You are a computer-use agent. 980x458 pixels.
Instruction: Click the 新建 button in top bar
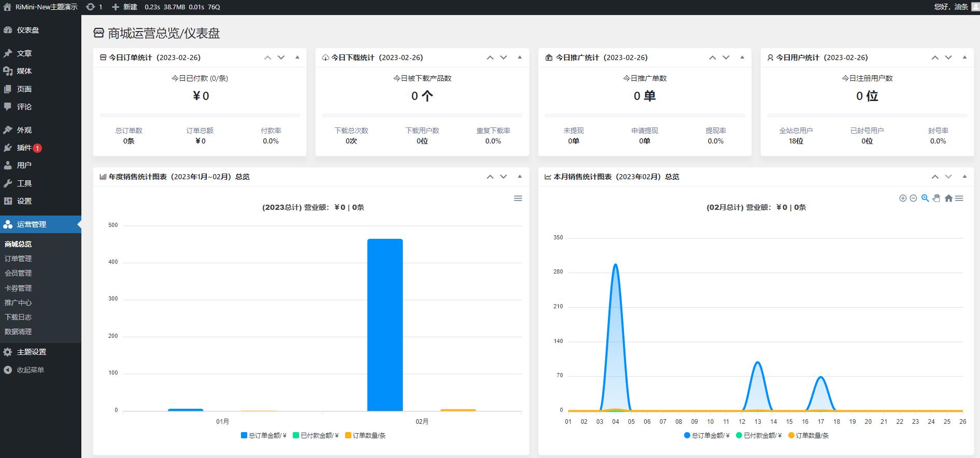click(125, 7)
